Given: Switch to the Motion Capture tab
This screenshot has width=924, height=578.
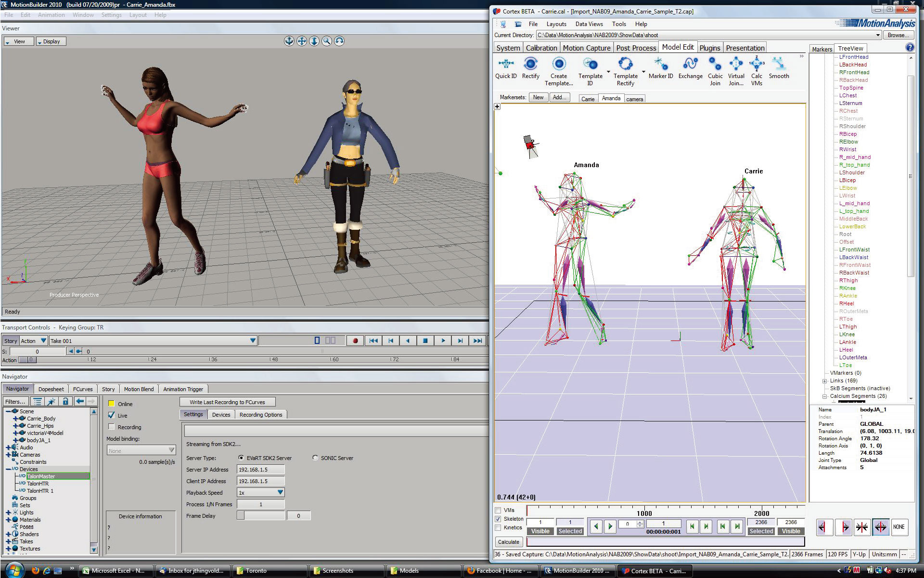Looking at the screenshot, I should click(587, 48).
